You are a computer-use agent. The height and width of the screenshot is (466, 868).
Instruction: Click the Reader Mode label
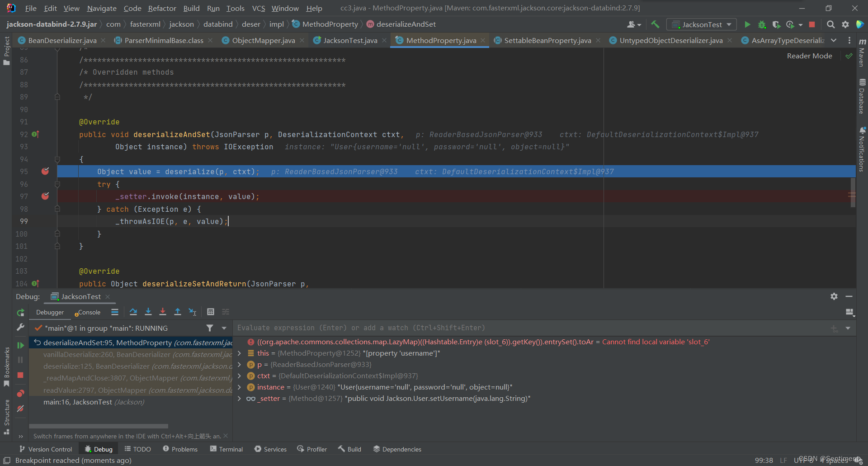pos(809,56)
